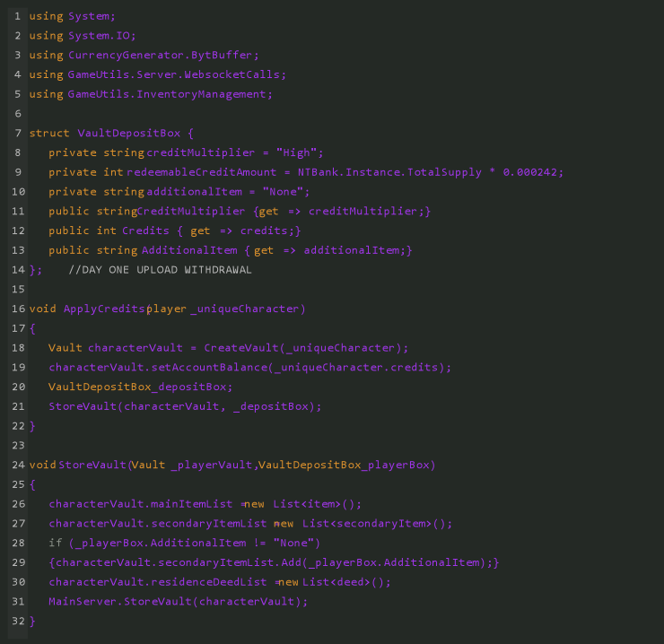Click the closing brace on line 32

click(32, 621)
